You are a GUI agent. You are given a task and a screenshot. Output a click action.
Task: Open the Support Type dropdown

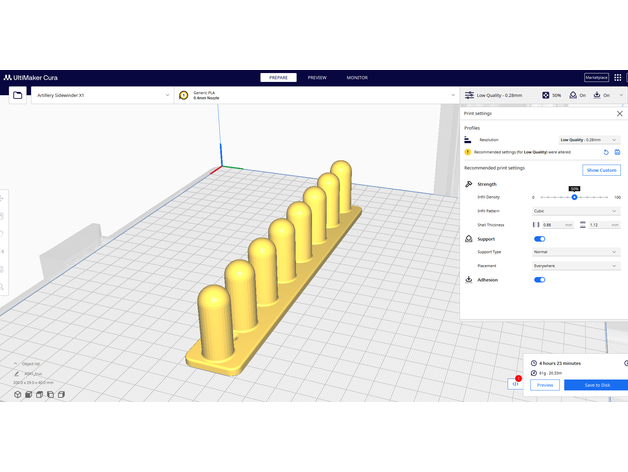pos(576,252)
